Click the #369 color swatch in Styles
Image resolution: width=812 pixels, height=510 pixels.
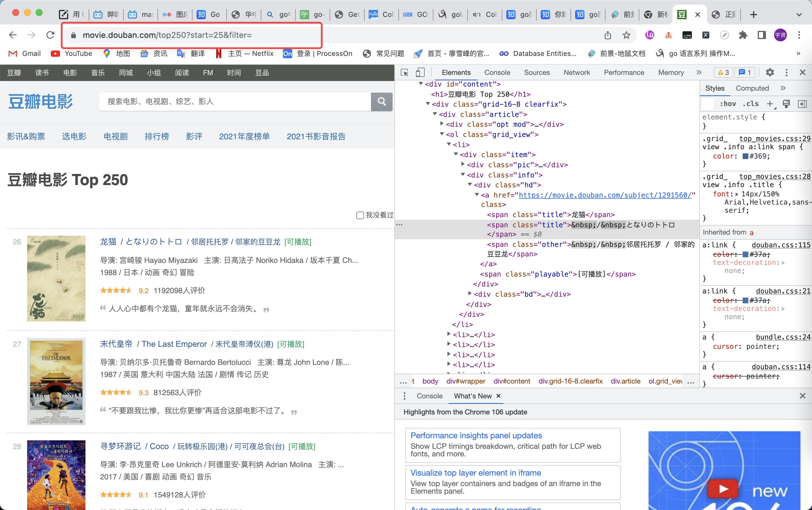745,156
